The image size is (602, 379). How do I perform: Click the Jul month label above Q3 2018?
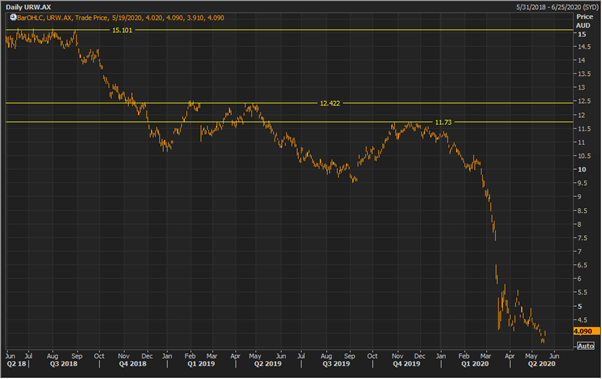(x=28, y=356)
